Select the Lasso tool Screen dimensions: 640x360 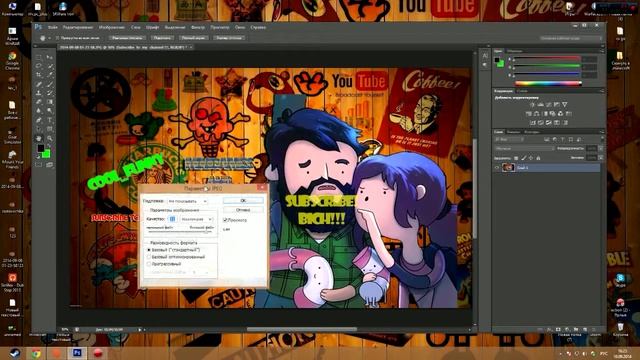39,66
